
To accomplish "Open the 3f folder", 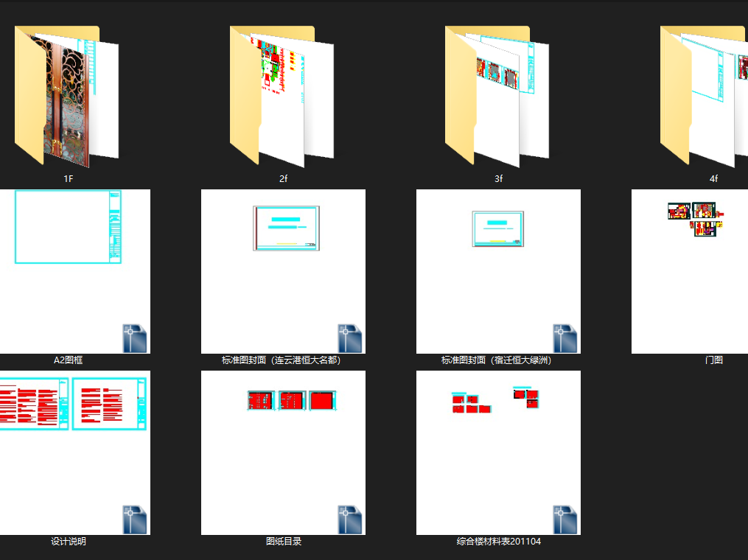I will point(497,97).
